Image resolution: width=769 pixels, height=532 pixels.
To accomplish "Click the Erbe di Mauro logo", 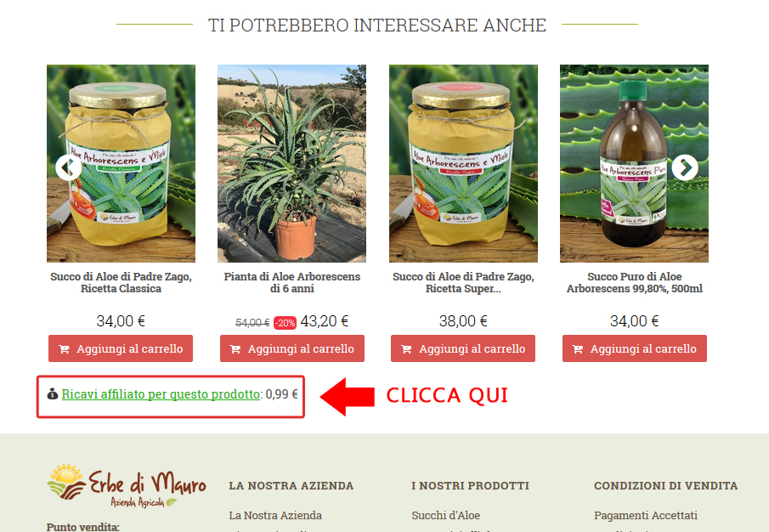I will pos(127,485).
